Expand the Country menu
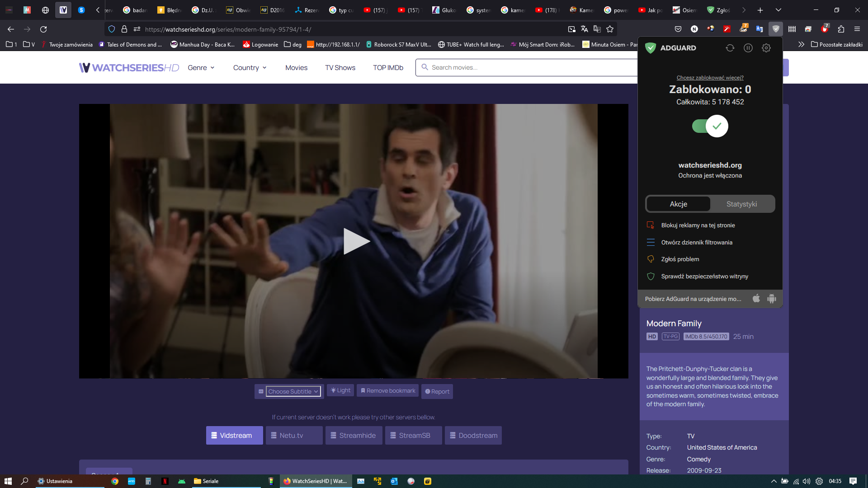The height and width of the screenshot is (488, 868). click(x=250, y=68)
